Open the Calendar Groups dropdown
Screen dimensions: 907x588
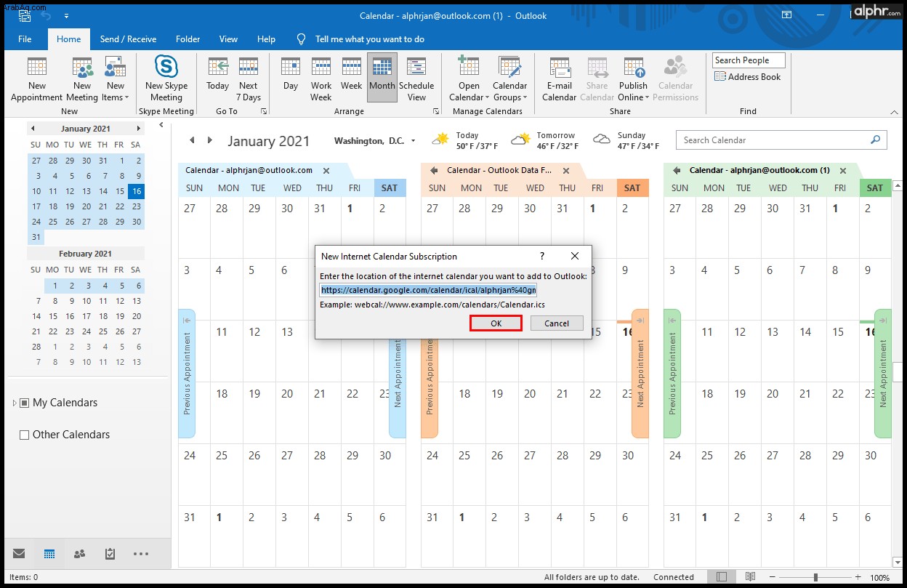click(x=511, y=80)
